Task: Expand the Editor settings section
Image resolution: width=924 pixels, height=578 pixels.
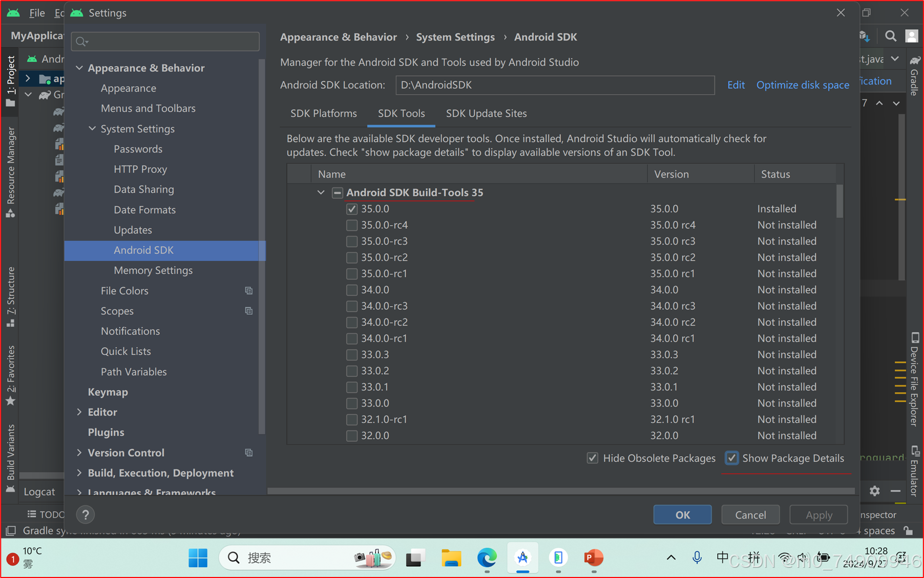Action: coord(79,412)
